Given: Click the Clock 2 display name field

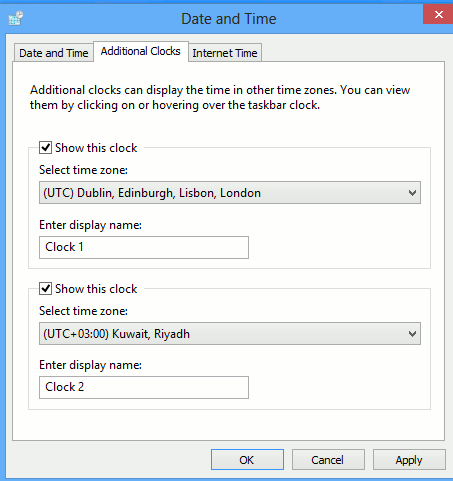Looking at the screenshot, I should pos(144,387).
